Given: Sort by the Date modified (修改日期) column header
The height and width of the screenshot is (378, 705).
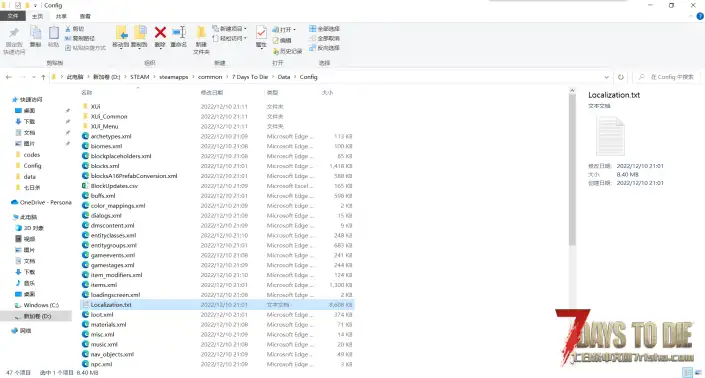Looking at the screenshot, I should [212, 92].
